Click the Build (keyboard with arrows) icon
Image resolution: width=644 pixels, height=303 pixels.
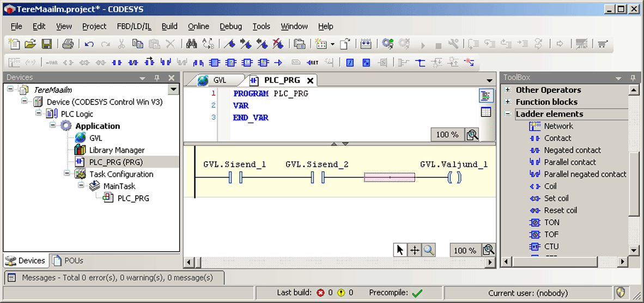(x=365, y=44)
